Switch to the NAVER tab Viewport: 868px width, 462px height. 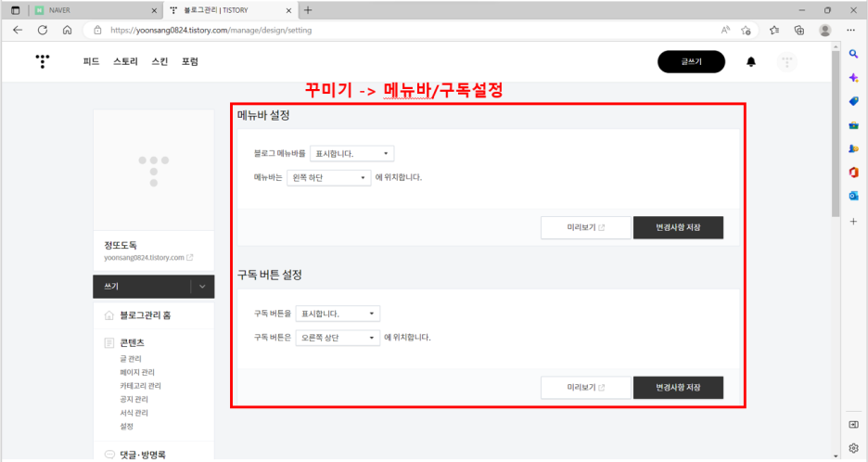pos(96,10)
